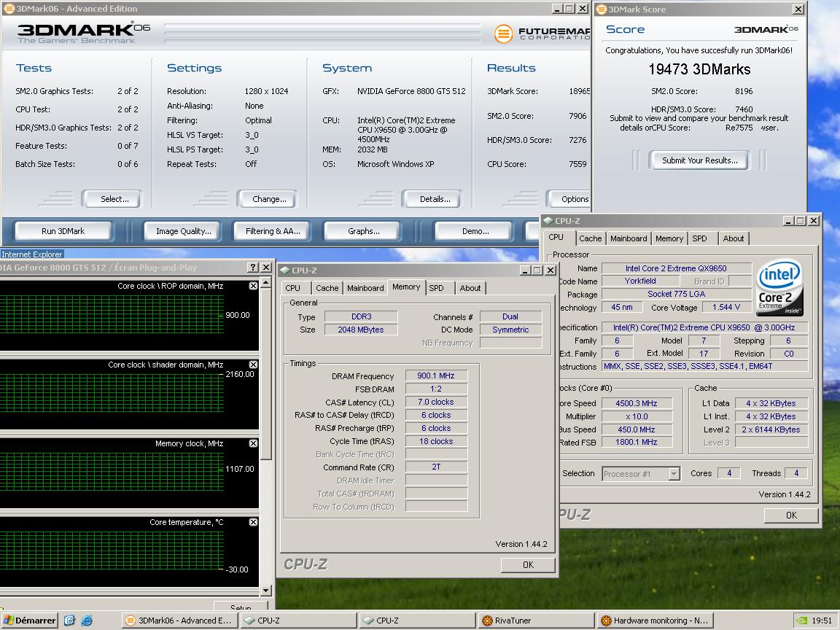Click OK in CPU-Z processor window

(791, 515)
